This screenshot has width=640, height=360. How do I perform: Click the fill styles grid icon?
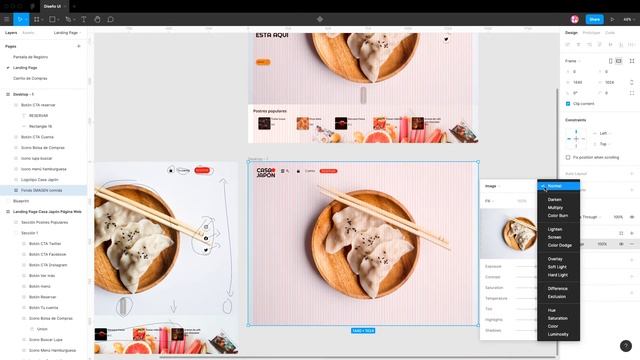tap(621, 233)
